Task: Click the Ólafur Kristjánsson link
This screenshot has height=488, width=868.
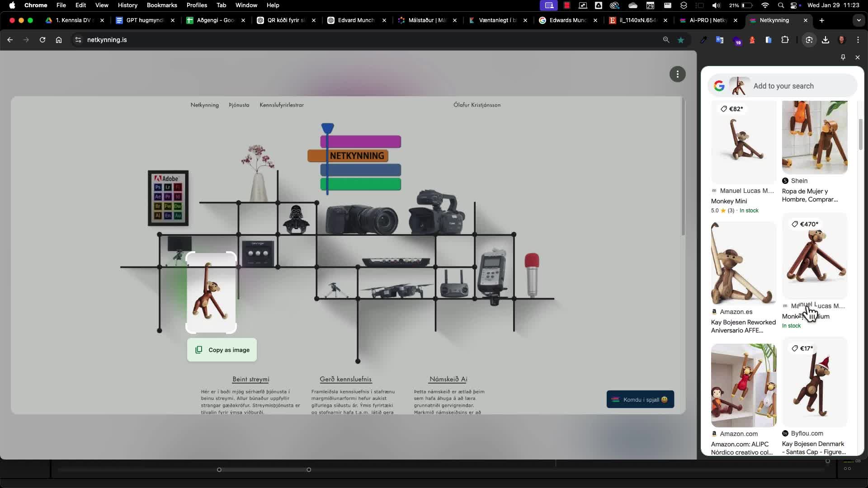Action: (477, 105)
